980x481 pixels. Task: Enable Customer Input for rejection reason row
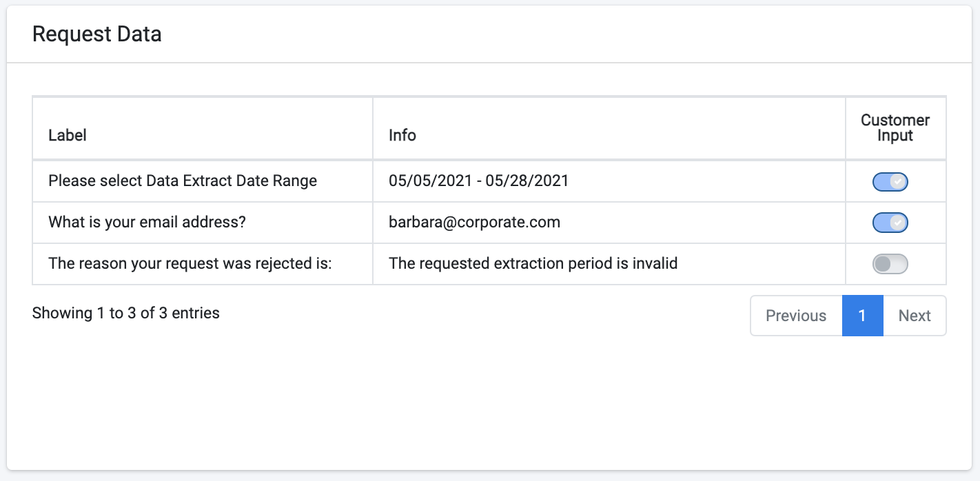click(x=890, y=264)
